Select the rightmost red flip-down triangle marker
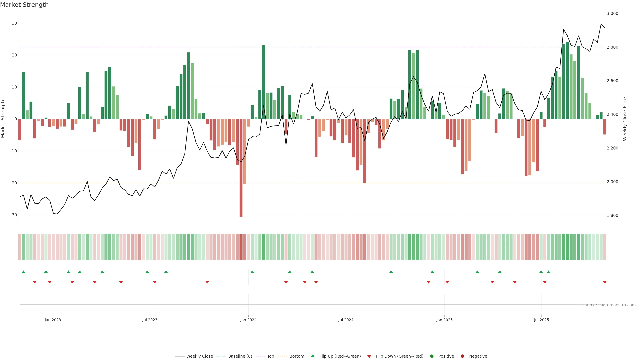 (x=604, y=282)
